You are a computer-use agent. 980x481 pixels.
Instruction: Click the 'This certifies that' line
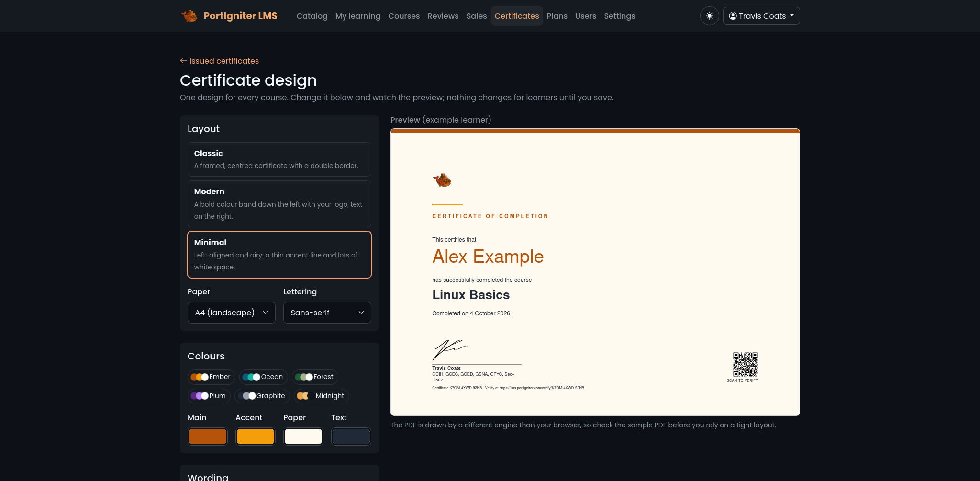coord(454,240)
